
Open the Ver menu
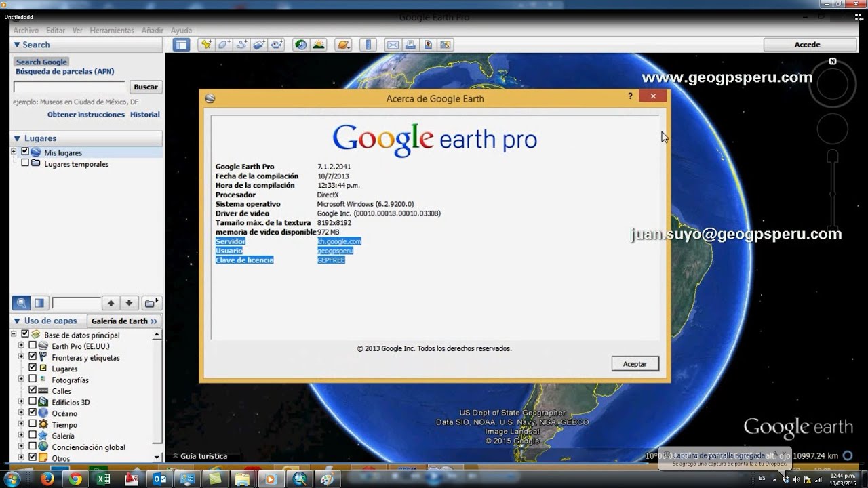coord(77,30)
